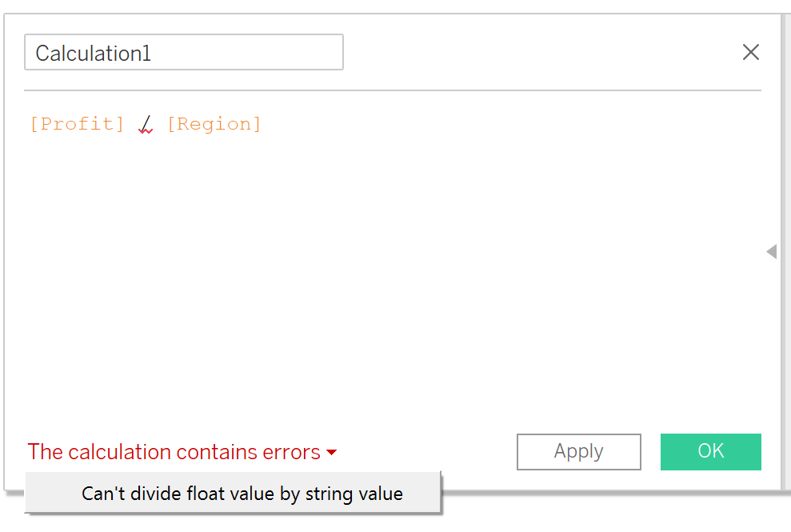The width and height of the screenshot is (791, 532).
Task: Close the calculation editor with the X
Action: (750, 53)
